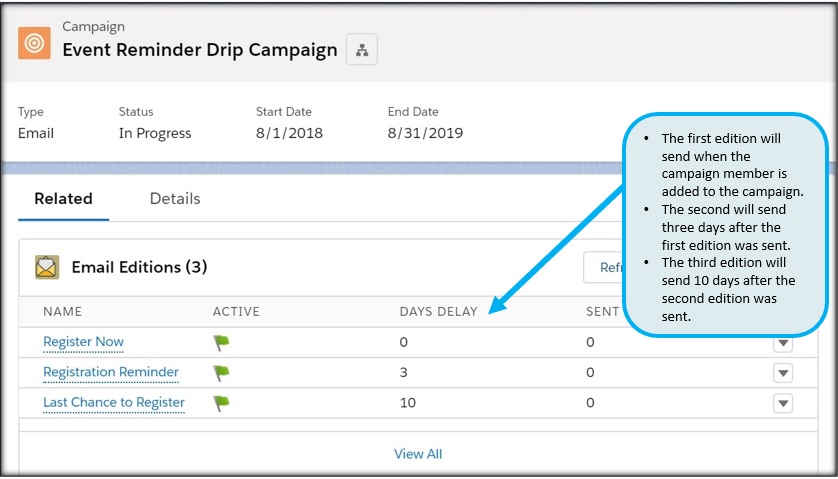Open the campaign hierarchy icon button

click(x=361, y=50)
